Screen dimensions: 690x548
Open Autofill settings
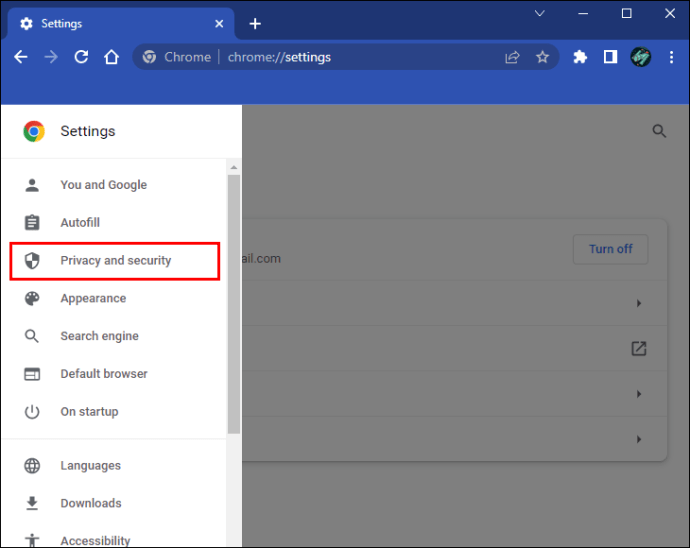click(114, 222)
